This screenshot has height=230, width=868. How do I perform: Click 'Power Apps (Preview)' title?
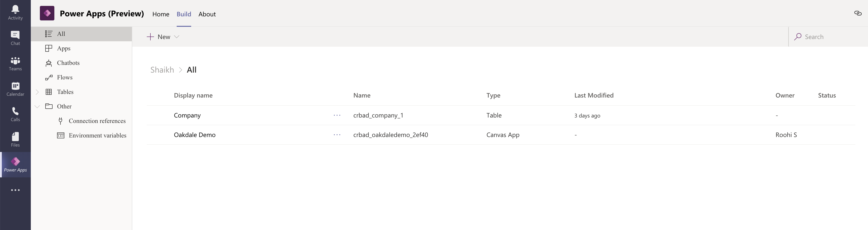coord(102,13)
